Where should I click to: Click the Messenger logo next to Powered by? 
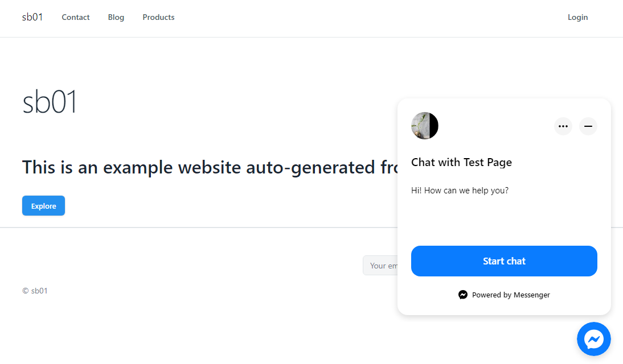[462, 295]
